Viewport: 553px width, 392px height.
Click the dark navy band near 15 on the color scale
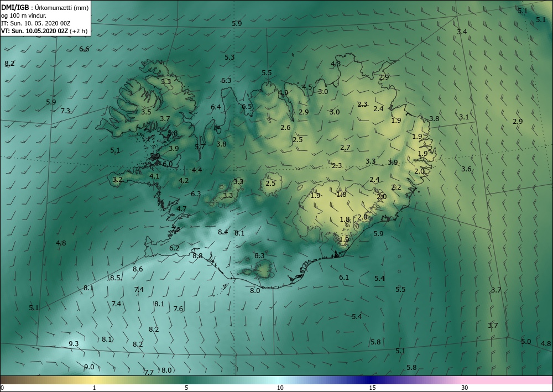click(371, 380)
